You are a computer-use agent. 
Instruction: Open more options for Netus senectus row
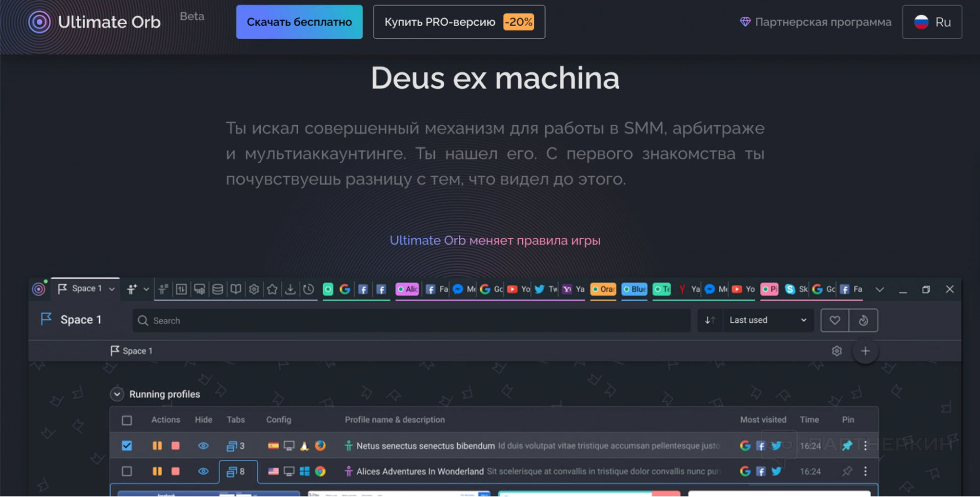coord(865,446)
